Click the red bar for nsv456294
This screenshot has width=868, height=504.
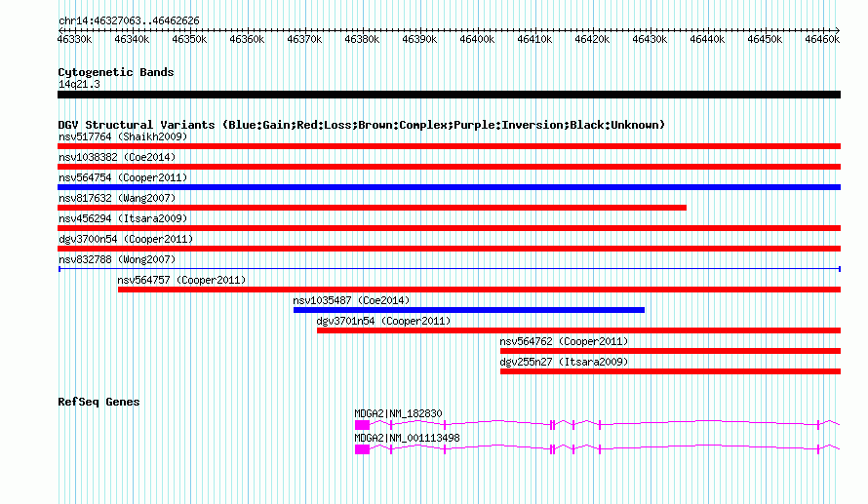click(449, 228)
